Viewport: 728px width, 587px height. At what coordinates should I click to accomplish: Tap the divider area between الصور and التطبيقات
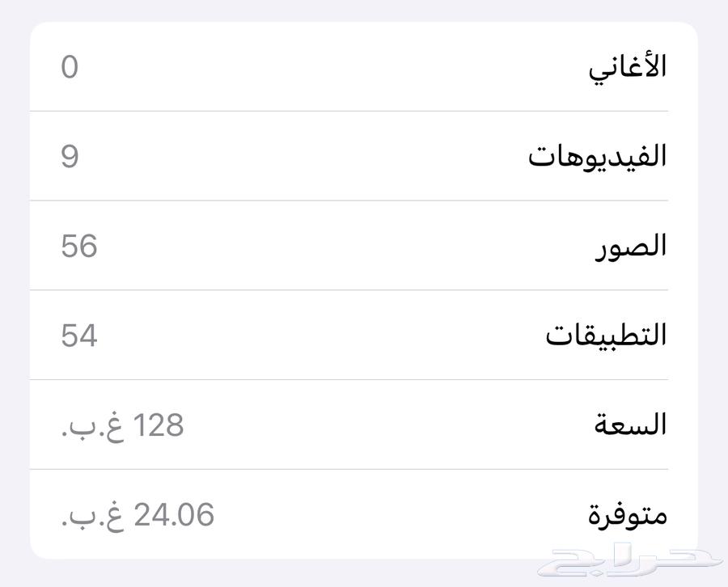(x=364, y=290)
